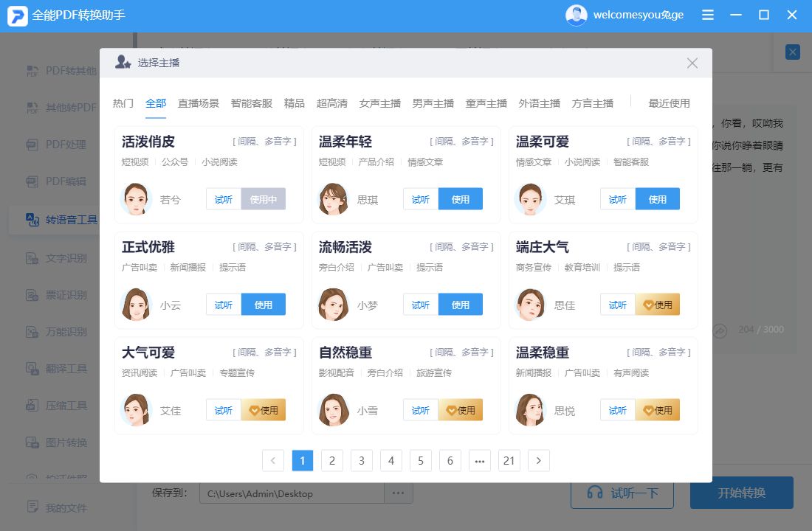Image resolution: width=812 pixels, height=531 pixels.
Task: Open 压缩工具 in the sidebar
Action: [x=56, y=406]
